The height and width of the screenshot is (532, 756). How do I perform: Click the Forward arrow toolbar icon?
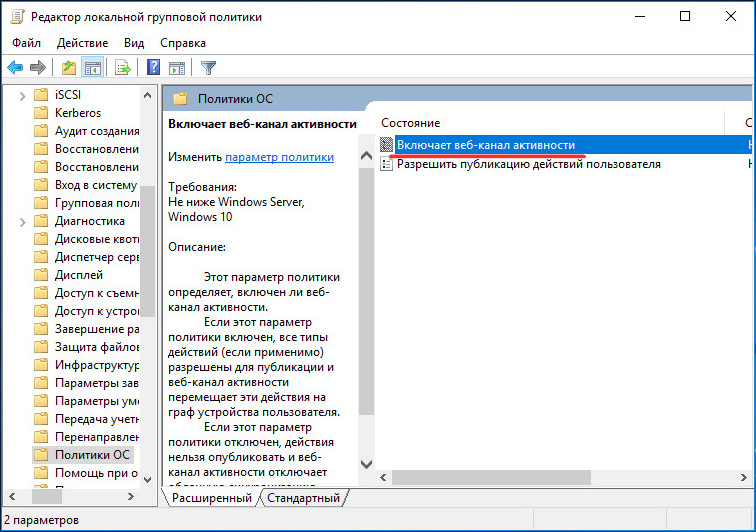[x=38, y=68]
